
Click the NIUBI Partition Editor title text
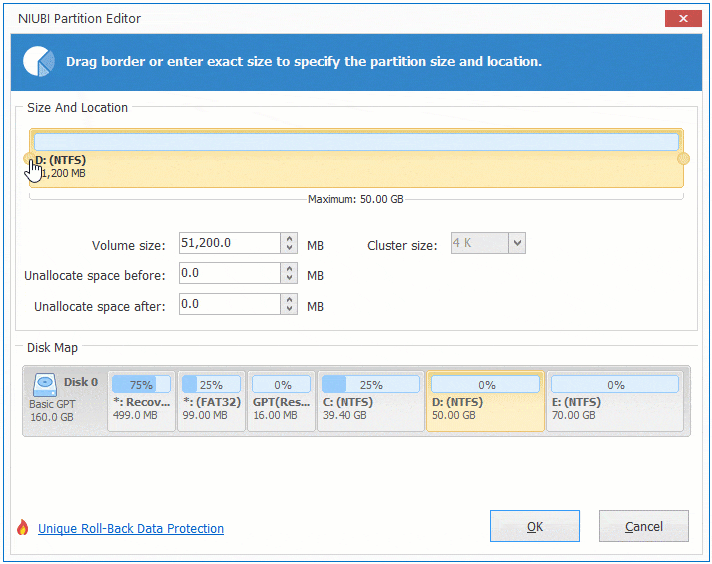(x=79, y=19)
